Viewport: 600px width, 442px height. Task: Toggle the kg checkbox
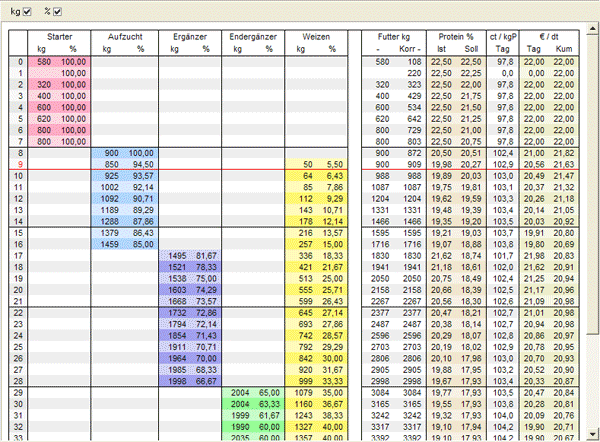[27, 12]
